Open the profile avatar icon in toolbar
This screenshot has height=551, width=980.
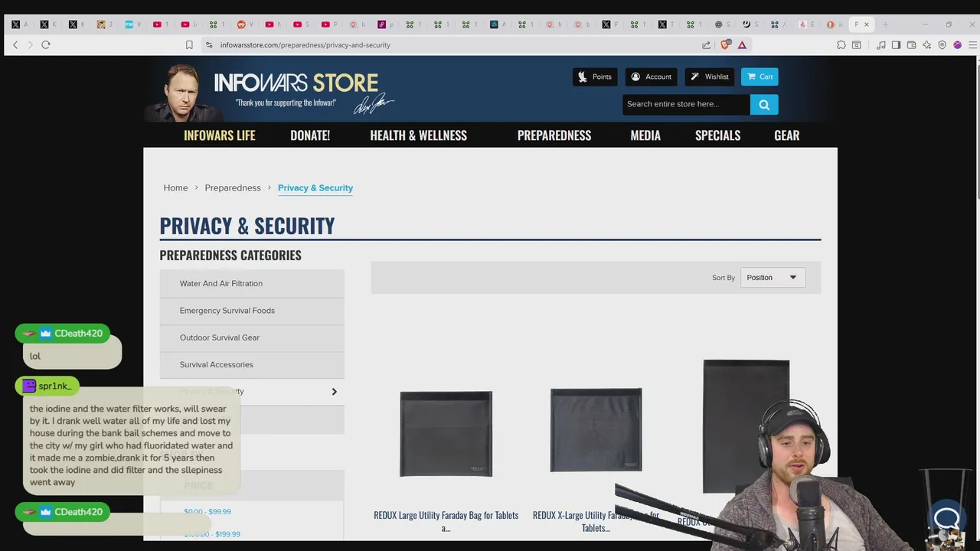pos(957,45)
